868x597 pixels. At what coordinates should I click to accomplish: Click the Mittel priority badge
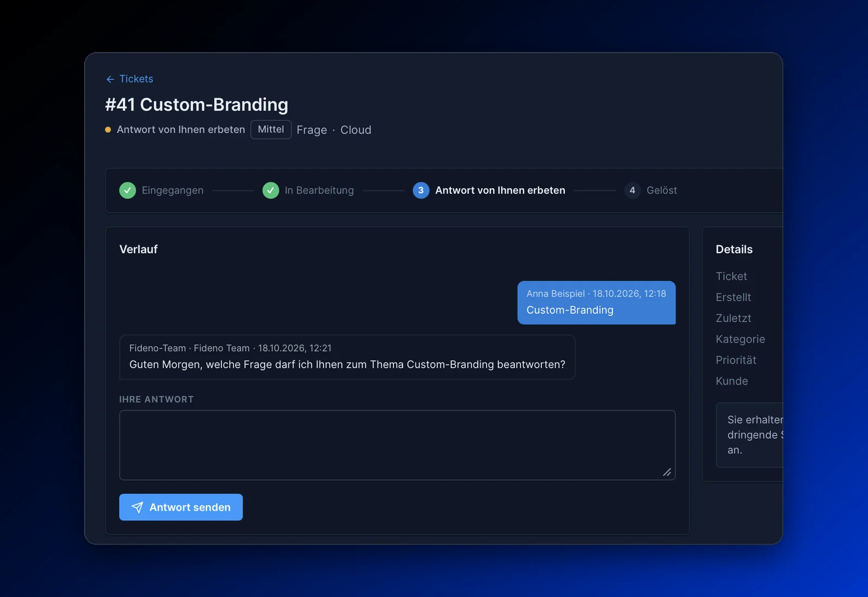tap(271, 130)
